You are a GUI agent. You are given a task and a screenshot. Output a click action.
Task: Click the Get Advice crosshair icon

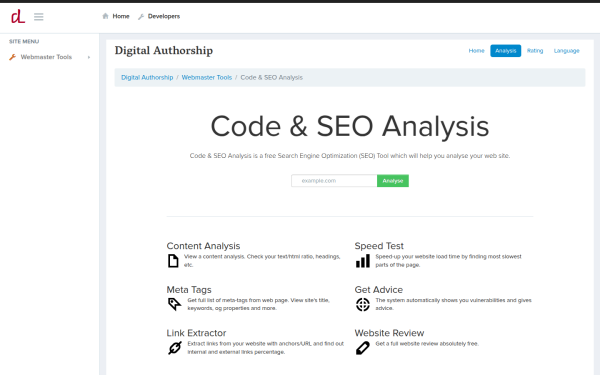pos(363,305)
